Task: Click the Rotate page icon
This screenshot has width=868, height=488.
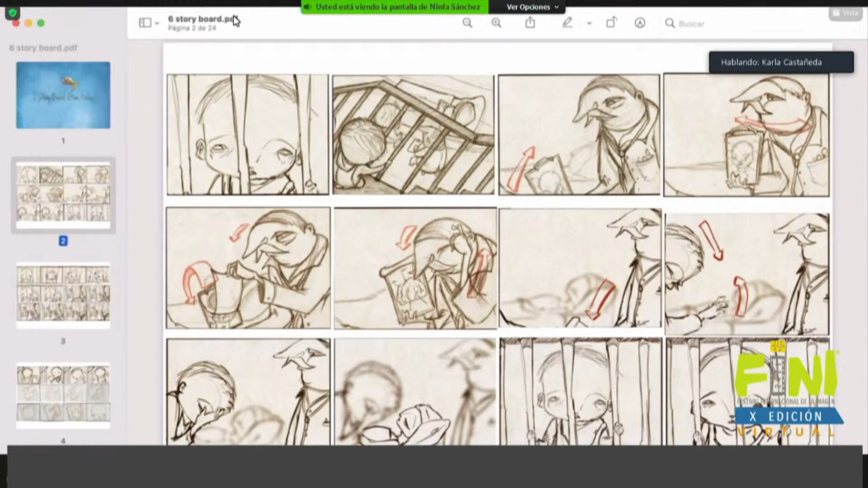Action: pos(611,23)
